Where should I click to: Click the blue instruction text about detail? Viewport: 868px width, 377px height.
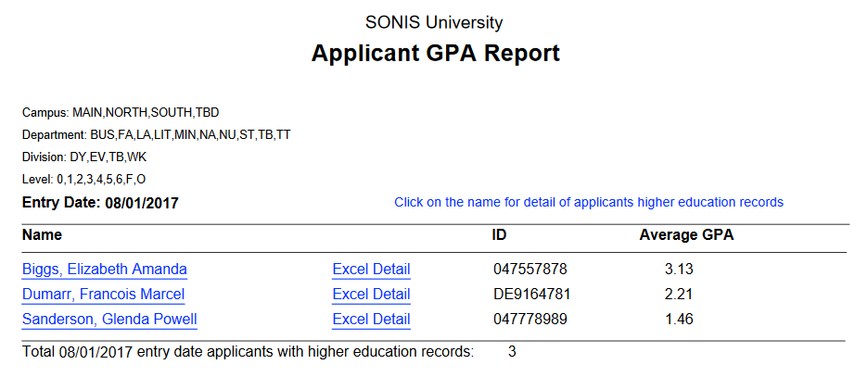point(589,202)
